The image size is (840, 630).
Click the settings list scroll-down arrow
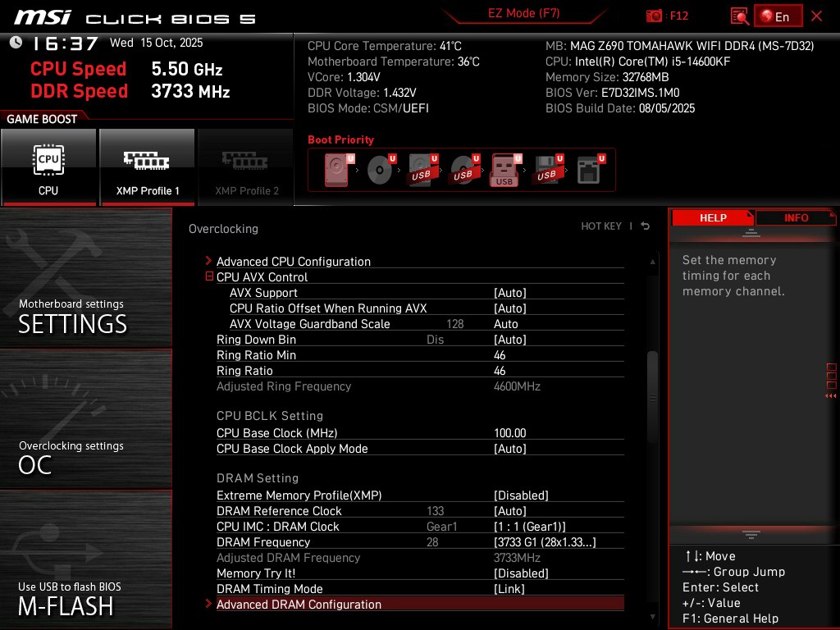pos(652,617)
